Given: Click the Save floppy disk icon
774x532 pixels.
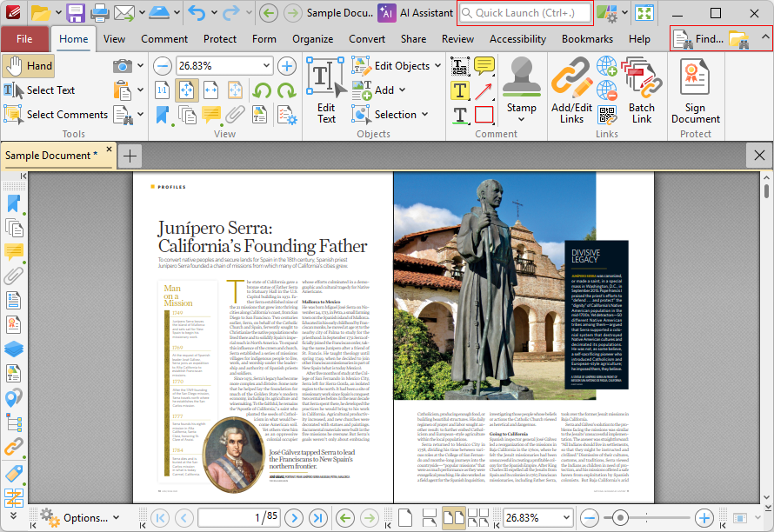Looking at the screenshot, I should [x=76, y=13].
